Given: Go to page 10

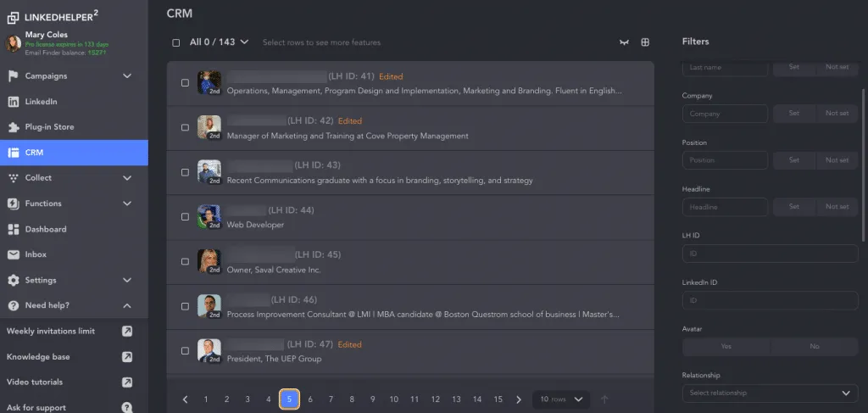Looking at the screenshot, I should (x=393, y=399).
